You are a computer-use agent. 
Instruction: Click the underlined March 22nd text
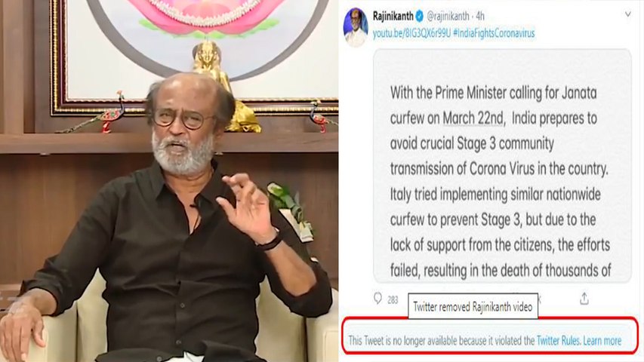point(473,118)
